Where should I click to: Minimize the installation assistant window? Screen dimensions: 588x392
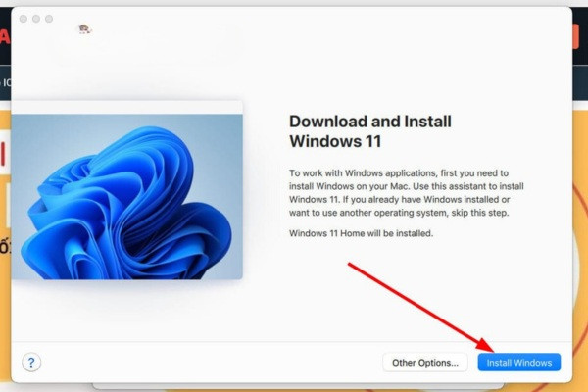(36, 19)
